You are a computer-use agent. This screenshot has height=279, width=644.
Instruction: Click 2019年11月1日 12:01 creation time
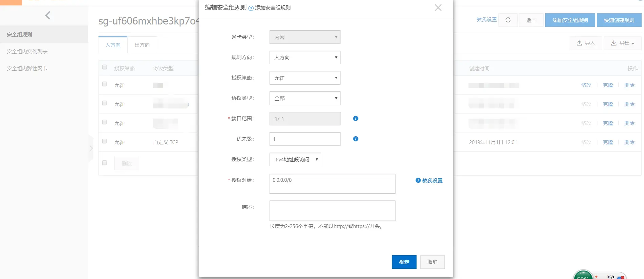pos(493,142)
